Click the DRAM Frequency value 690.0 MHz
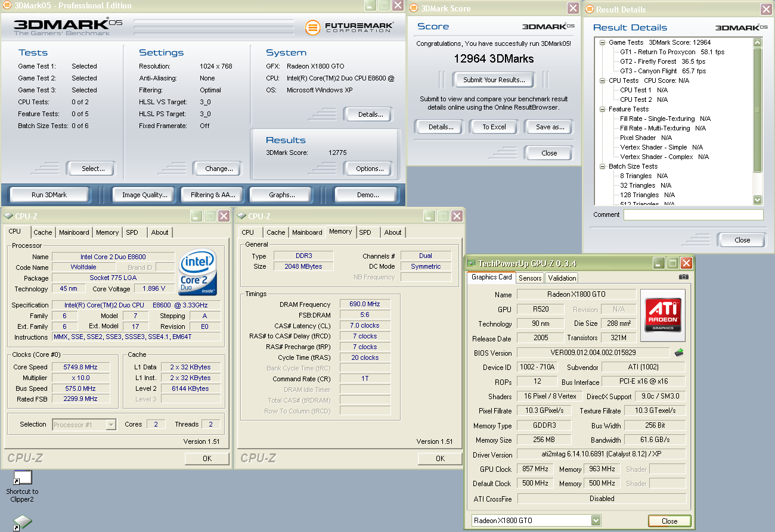775x532 pixels. pyautogui.click(x=365, y=304)
